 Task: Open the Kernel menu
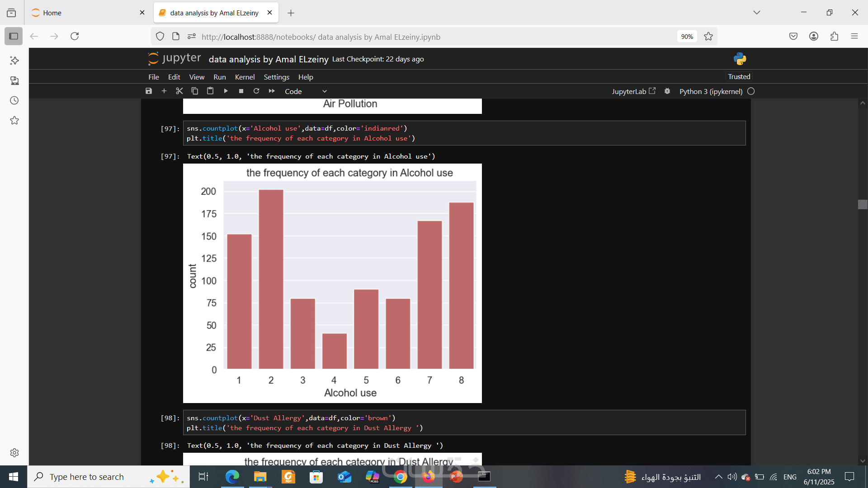[x=245, y=77]
